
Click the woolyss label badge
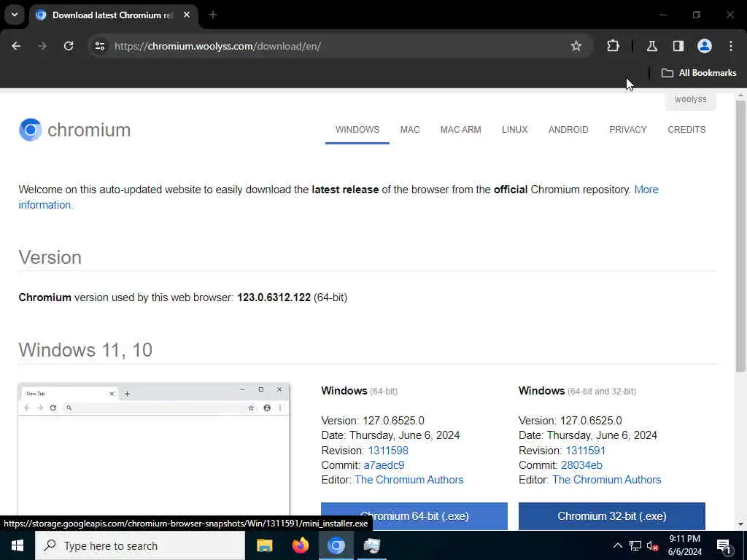[x=690, y=100]
